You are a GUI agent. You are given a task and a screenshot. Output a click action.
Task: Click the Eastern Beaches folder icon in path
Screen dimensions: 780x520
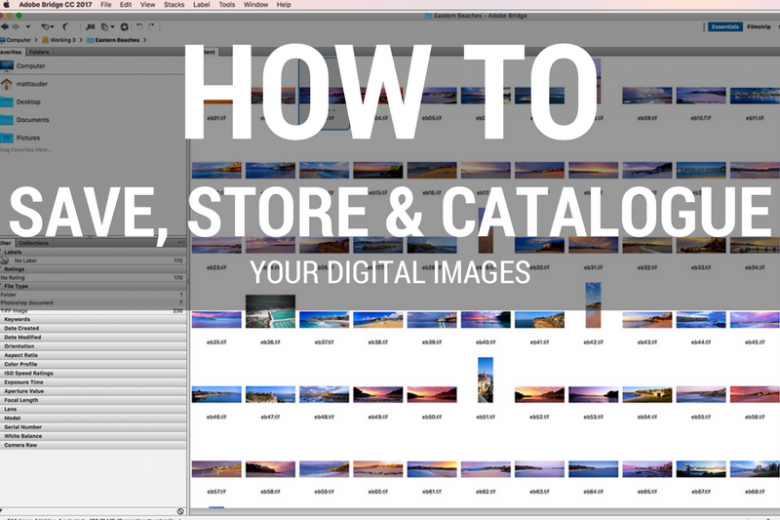tap(91, 40)
